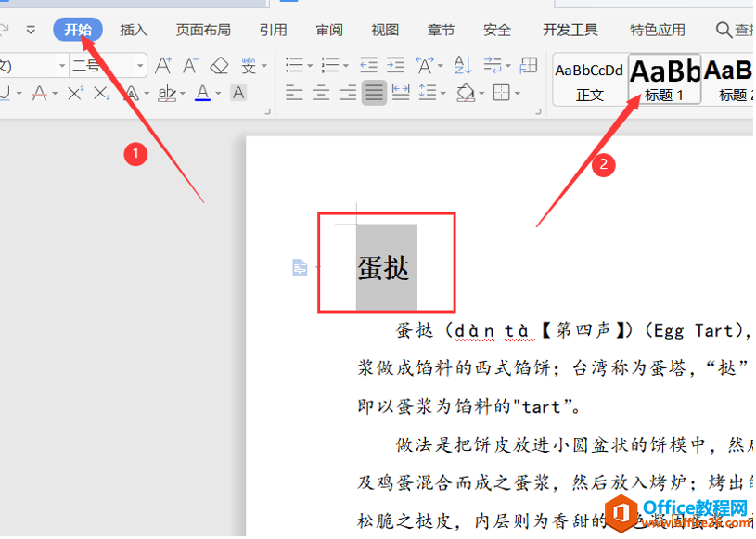This screenshot has width=756, height=539.
Task: Click the Text Highlight pen icon
Action: point(167,93)
